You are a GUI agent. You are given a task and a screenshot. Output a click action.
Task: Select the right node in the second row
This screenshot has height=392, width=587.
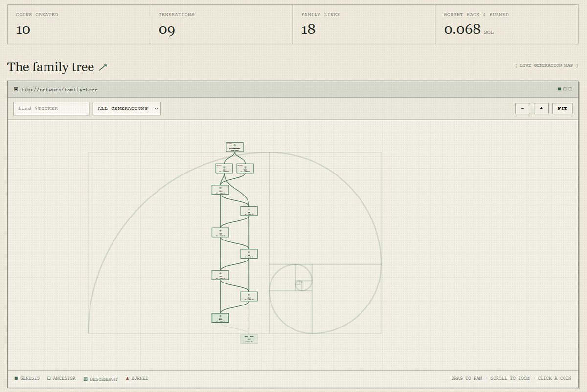pyautogui.click(x=246, y=168)
